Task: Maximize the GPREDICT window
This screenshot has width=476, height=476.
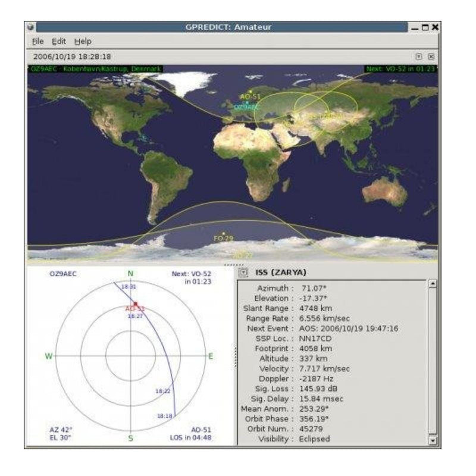Action: [x=425, y=27]
